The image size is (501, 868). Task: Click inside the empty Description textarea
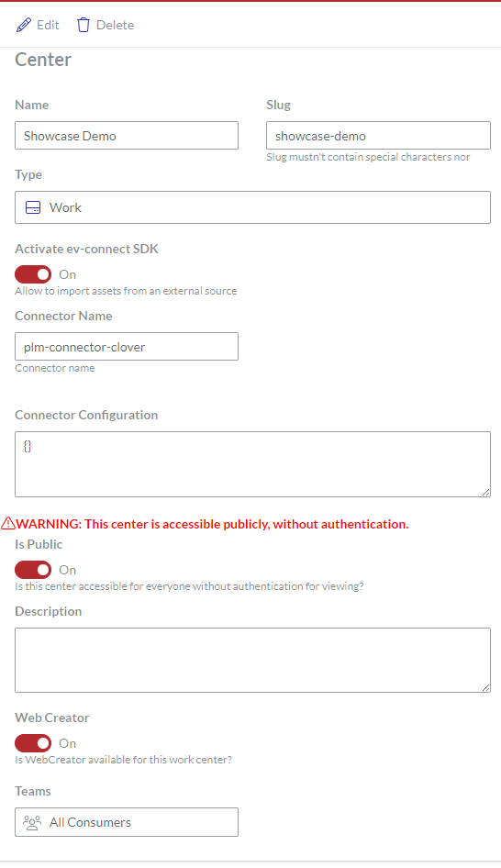(252, 660)
